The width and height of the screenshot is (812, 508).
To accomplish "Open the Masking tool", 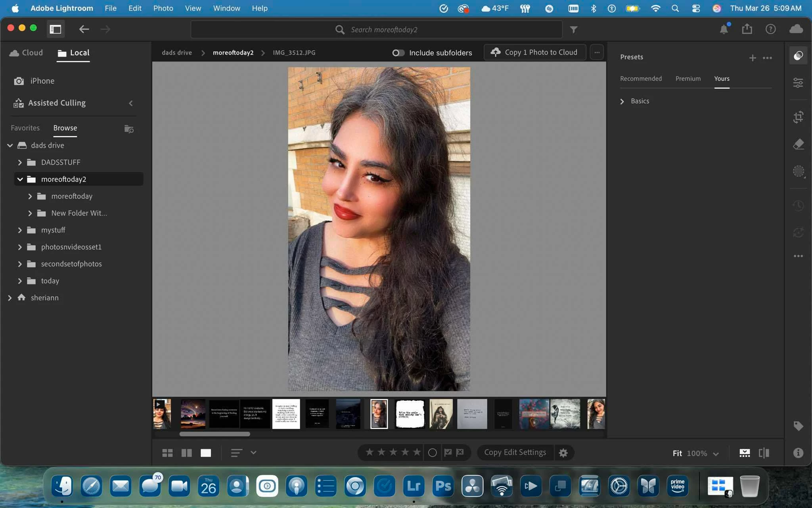I will click(798, 171).
